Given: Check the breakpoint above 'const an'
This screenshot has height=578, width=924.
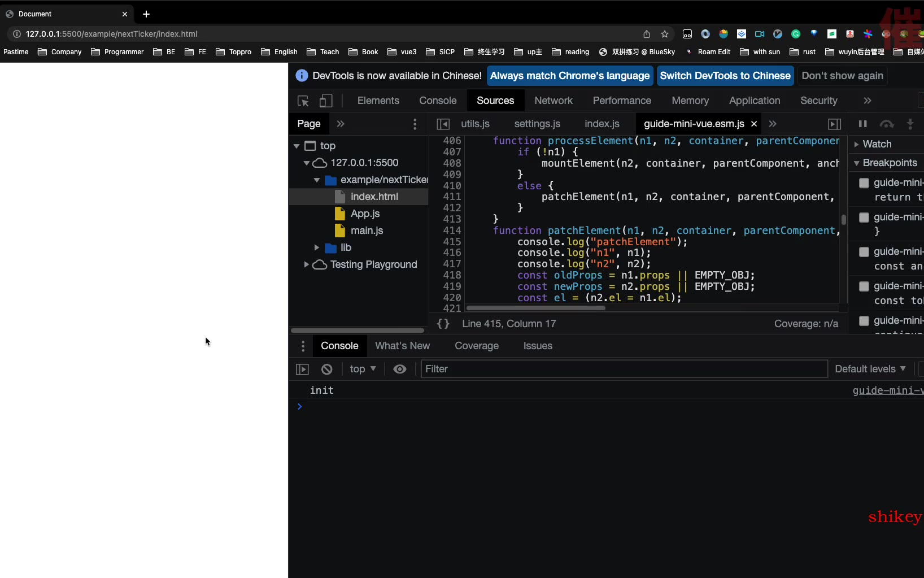Looking at the screenshot, I should click(x=864, y=252).
